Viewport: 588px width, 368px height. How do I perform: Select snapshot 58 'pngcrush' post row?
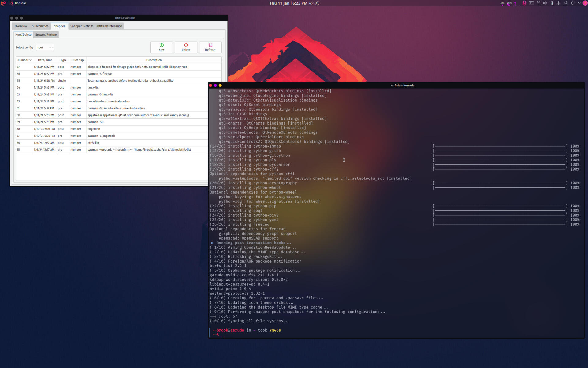tap(112, 129)
